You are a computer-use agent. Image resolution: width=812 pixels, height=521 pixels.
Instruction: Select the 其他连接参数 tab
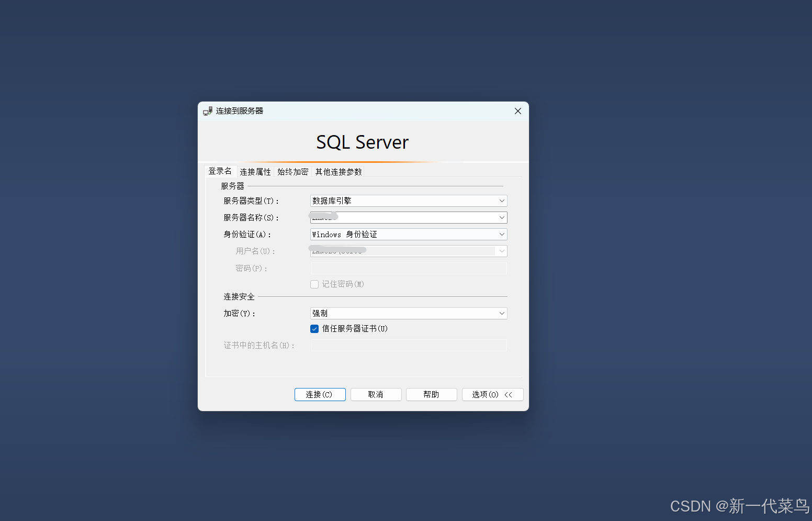338,171
